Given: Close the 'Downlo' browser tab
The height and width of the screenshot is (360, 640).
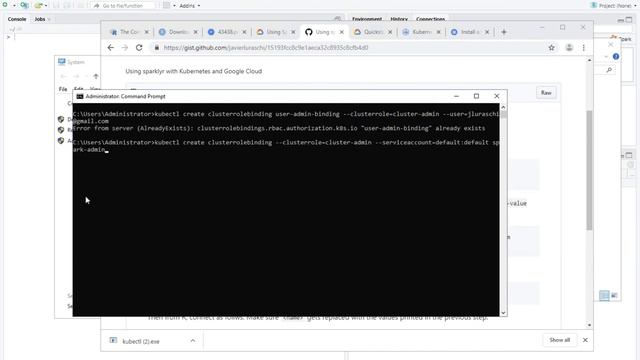Looking at the screenshot, I should pos(196,32).
